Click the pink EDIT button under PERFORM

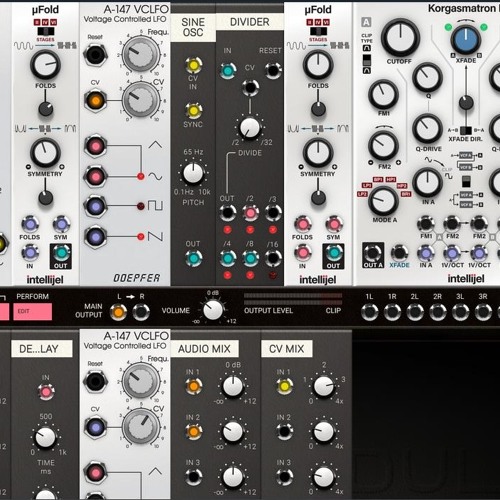[33, 311]
